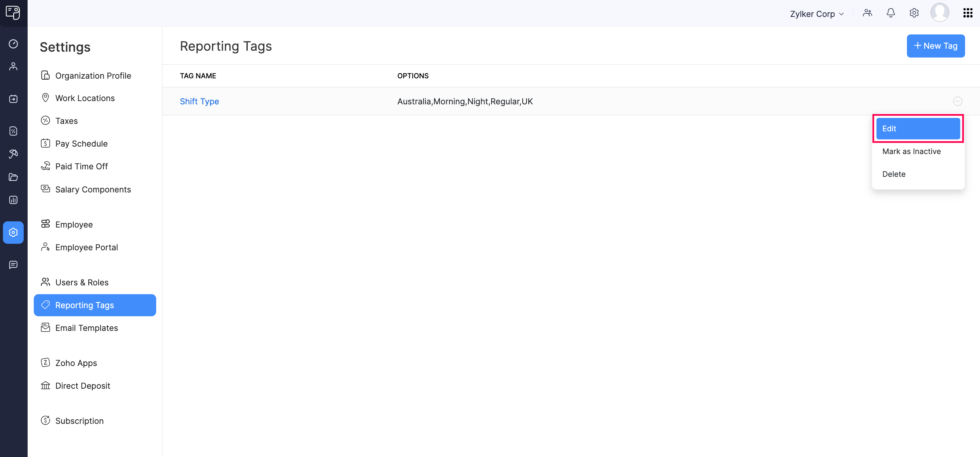The height and width of the screenshot is (457, 980).
Task: Open the Shift Type tag link
Action: 199,101
